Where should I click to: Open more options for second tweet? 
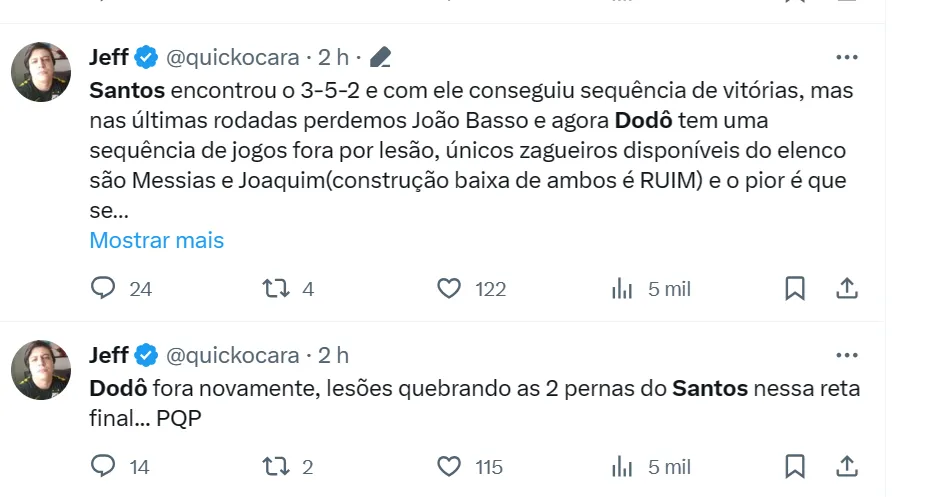[x=846, y=355]
